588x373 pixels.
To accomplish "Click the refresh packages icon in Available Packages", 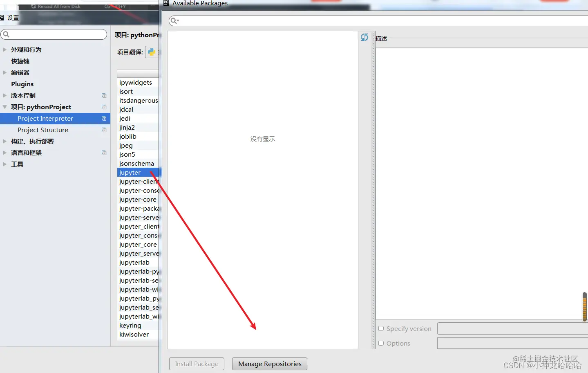I will click(x=364, y=37).
